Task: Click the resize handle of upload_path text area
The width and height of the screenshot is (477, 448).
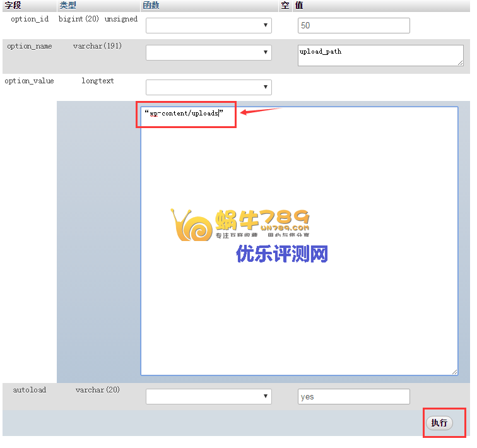Action: (x=461, y=62)
